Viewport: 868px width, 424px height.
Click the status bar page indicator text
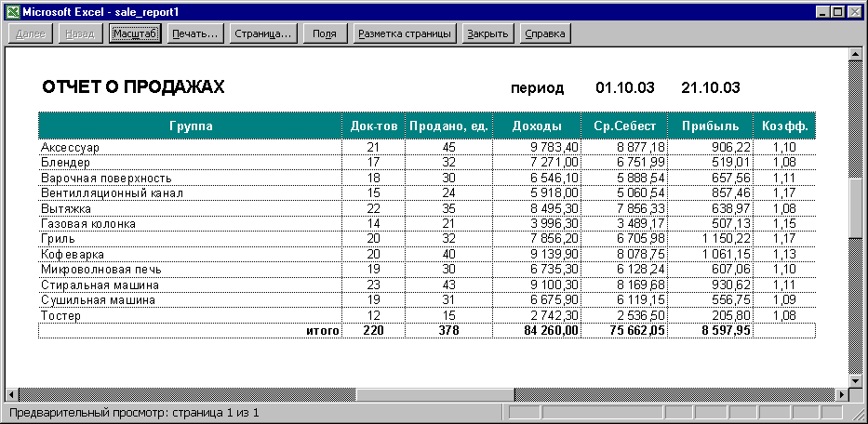pos(135,413)
